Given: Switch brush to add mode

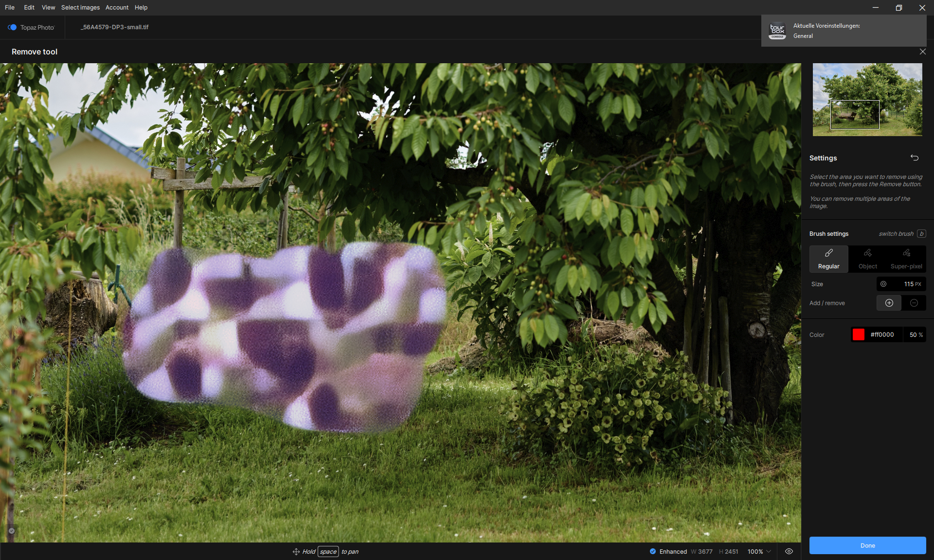Looking at the screenshot, I should [x=889, y=303].
